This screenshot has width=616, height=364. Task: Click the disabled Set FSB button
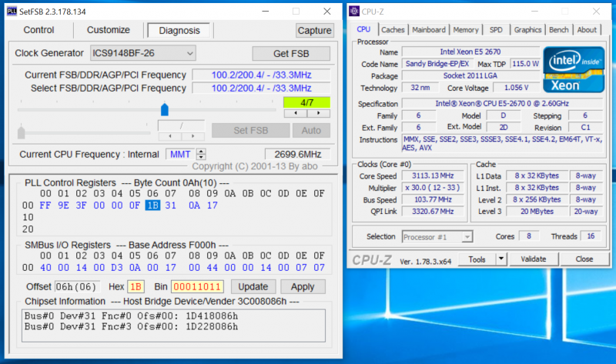pos(251,130)
